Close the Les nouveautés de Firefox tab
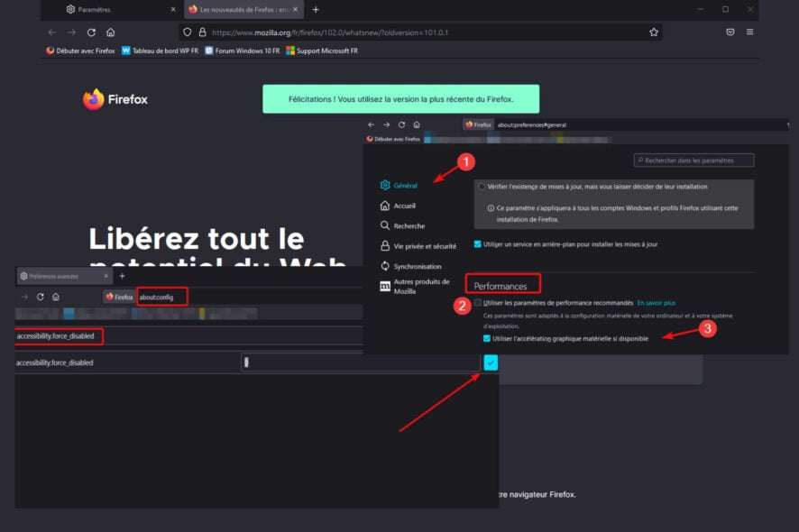 point(296,9)
